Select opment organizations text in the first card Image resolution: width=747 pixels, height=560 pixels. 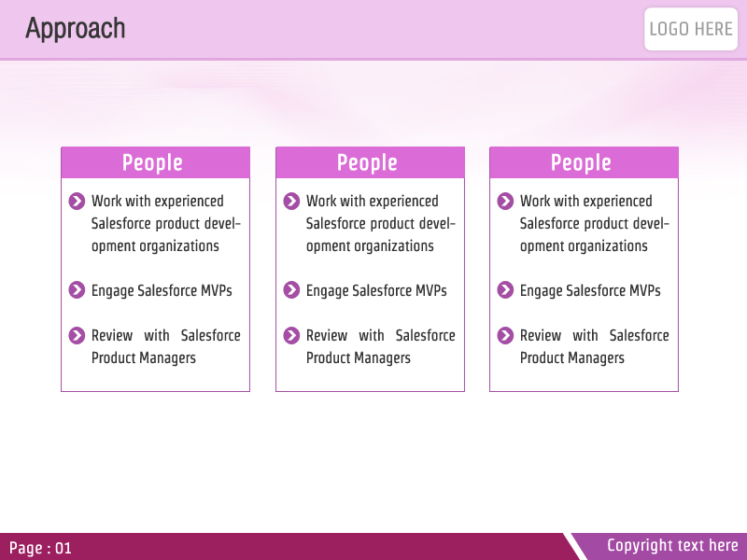click(155, 246)
